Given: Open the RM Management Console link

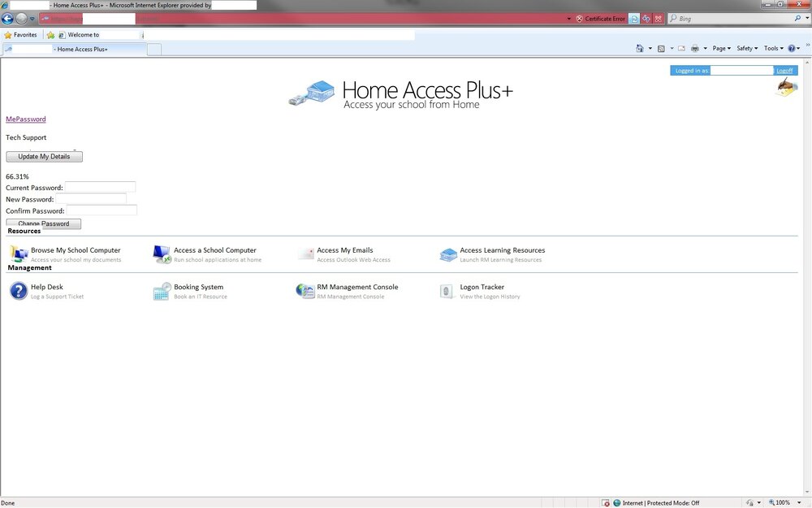Looking at the screenshot, I should (357, 287).
